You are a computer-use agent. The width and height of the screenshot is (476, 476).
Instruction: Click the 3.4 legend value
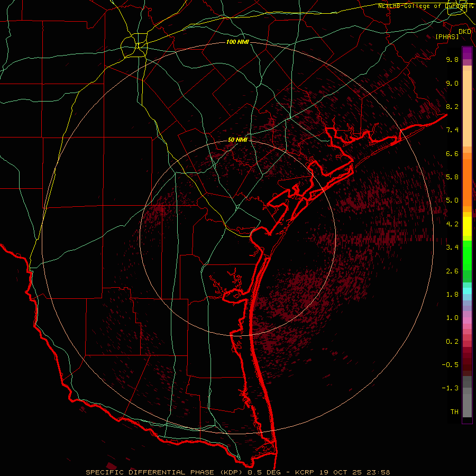coord(452,248)
